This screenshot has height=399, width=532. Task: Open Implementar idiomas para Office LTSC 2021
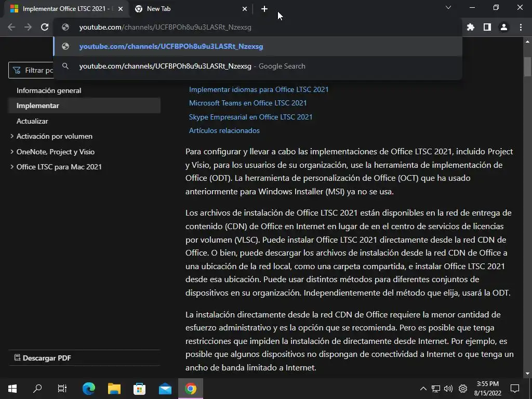point(259,89)
